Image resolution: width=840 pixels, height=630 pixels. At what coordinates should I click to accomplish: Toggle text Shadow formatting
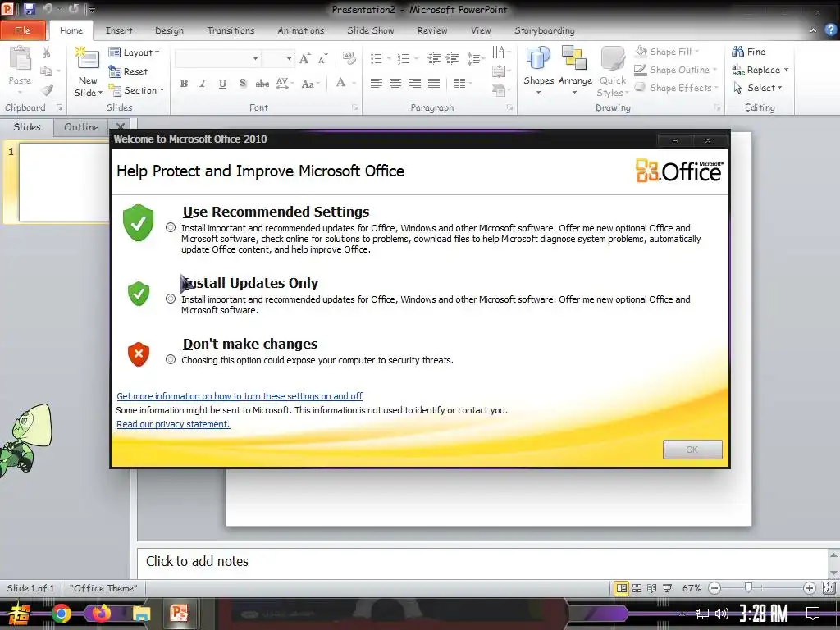tap(243, 84)
